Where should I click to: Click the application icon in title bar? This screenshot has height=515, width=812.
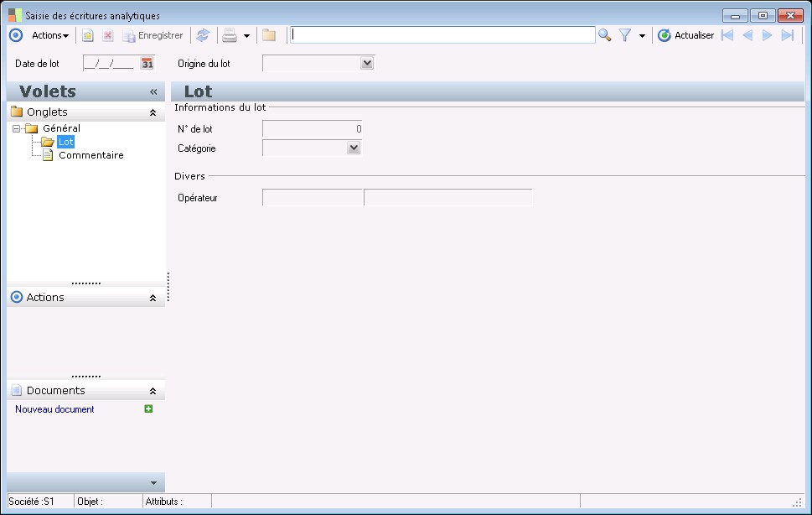point(15,15)
